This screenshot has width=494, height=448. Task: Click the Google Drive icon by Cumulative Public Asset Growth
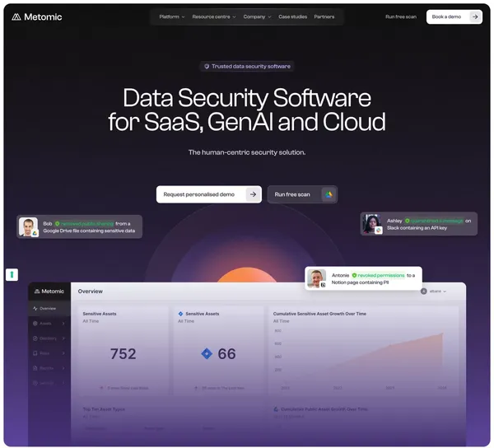pyautogui.click(x=276, y=409)
